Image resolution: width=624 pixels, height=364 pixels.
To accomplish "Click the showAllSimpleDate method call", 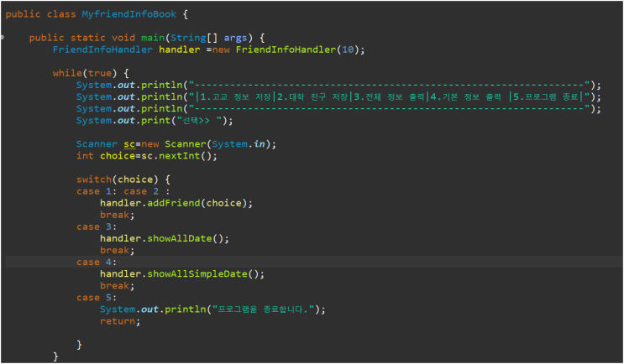I will (197, 273).
